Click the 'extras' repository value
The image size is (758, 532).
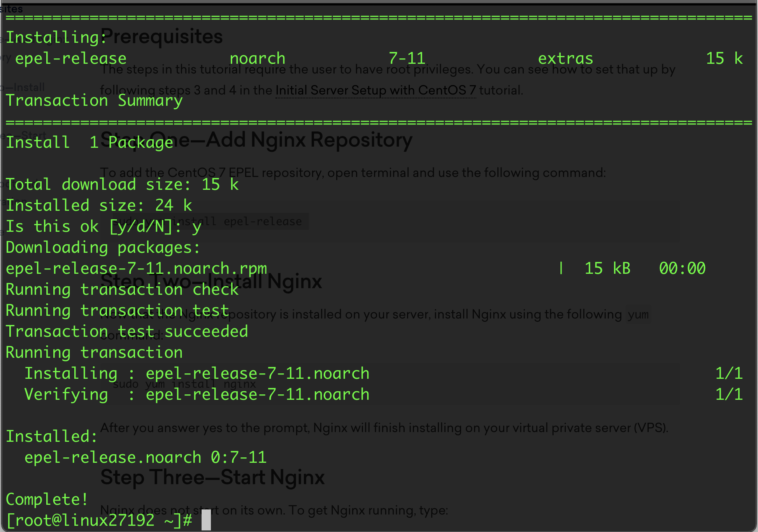[x=565, y=58]
